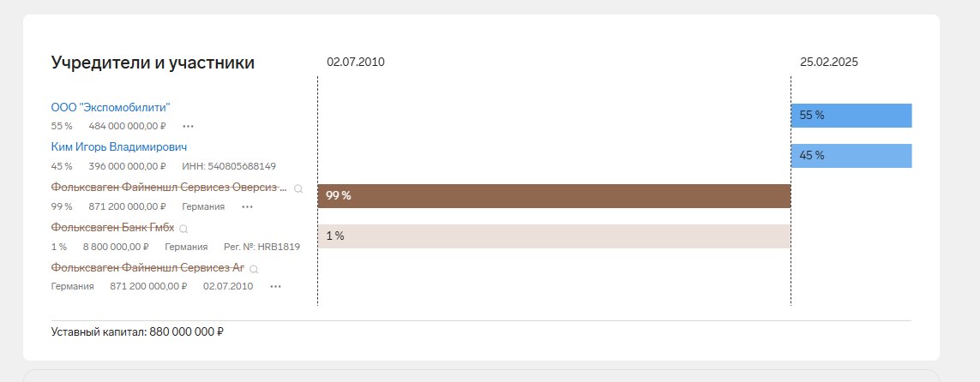Select the beige 1 % share bar
This screenshot has height=382, width=980.
(553, 236)
